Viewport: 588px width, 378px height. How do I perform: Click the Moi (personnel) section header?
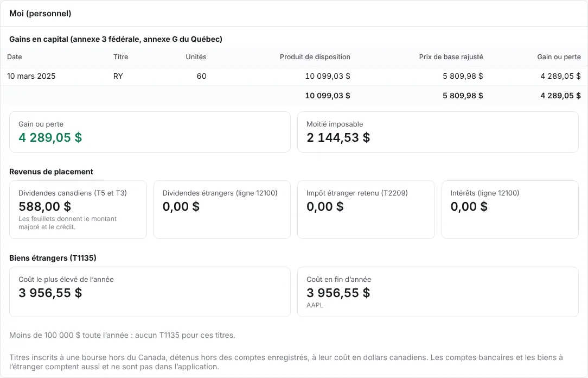click(40, 14)
